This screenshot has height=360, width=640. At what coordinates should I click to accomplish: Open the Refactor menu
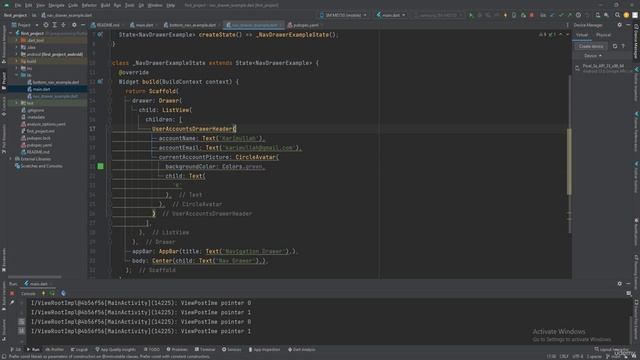(89, 5)
